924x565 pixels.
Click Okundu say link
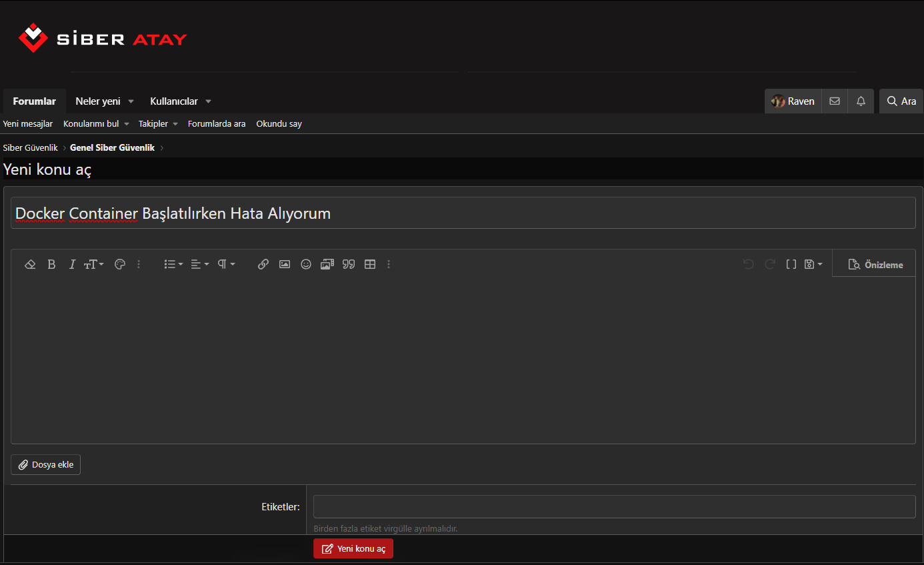point(279,124)
